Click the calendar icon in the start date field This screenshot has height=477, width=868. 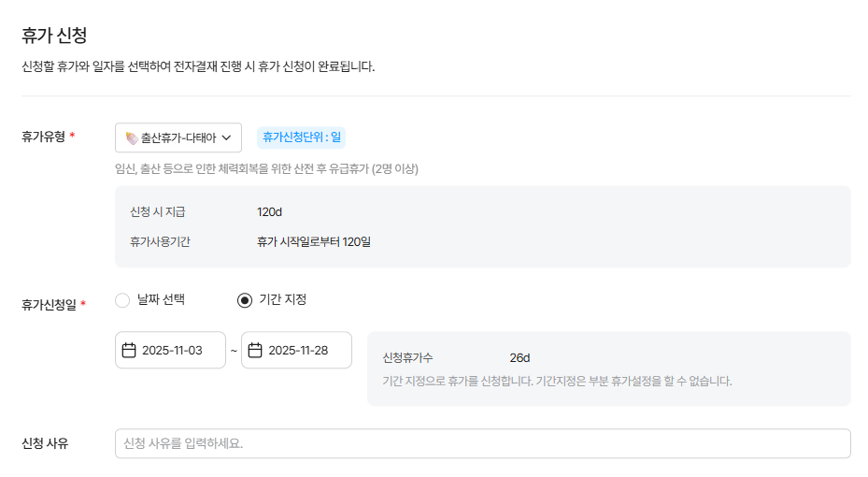[130, 351]
